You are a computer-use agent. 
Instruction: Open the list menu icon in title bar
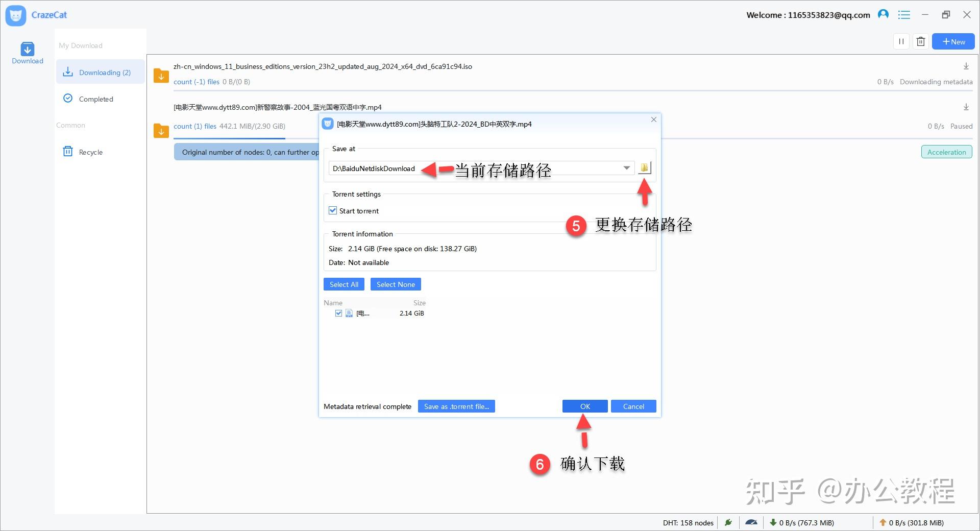[904, 15]
